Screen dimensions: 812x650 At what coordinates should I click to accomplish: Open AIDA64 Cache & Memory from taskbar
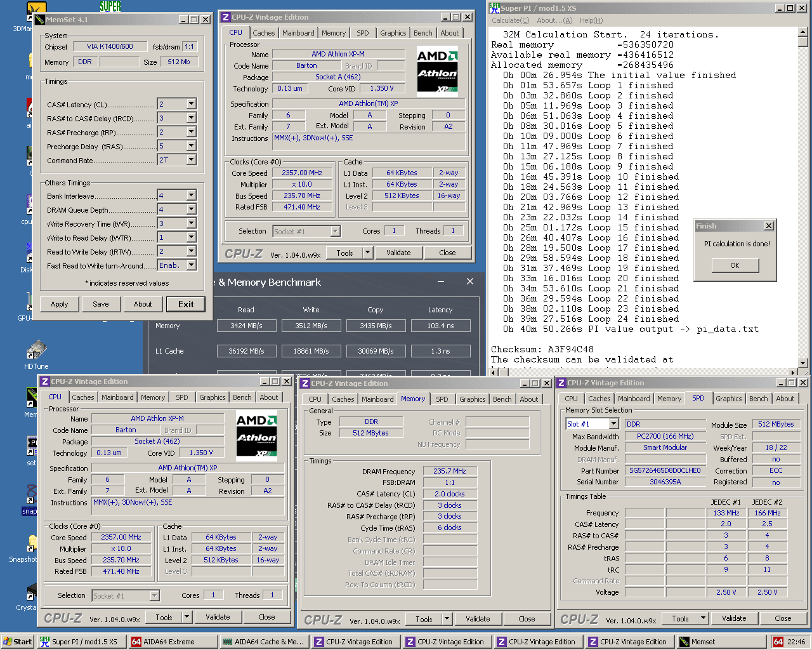tap(263, 641)
